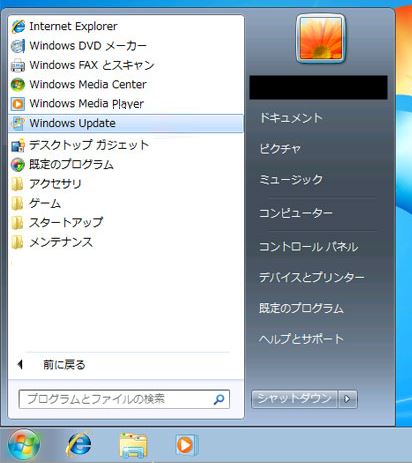Click the デスクトップ ガジェット icon
This screenshot has width=412, height=463.
click(x=18, y=146)
